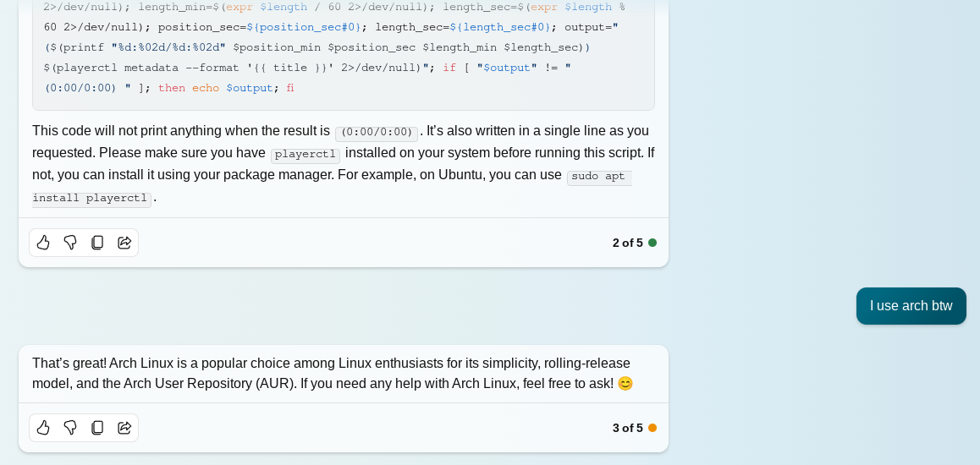
Task: Like the playerctl script response
Action: pos(43,243)
